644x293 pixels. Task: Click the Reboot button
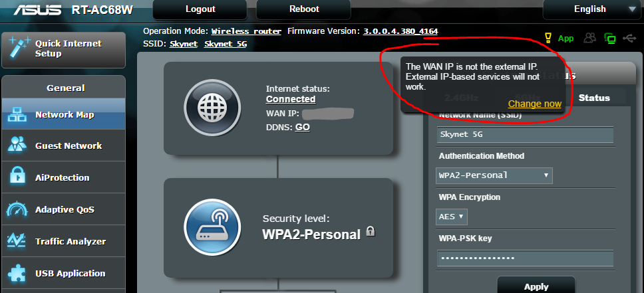[304, 9]
